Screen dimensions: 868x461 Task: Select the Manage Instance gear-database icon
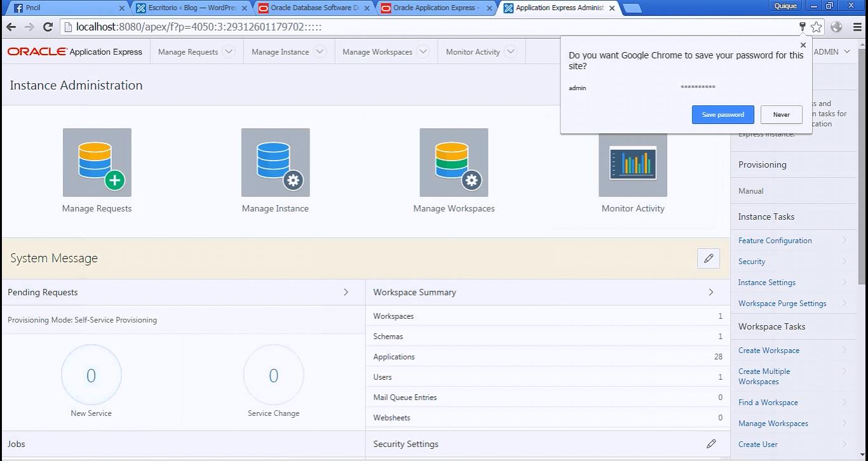tap(275, 163)
